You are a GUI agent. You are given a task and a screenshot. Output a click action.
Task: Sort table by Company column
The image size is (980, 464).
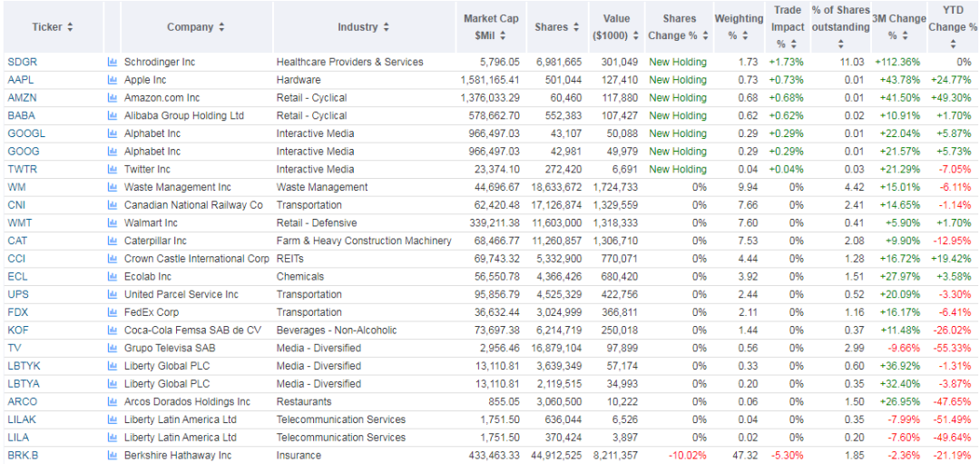(x=196, y=27)
